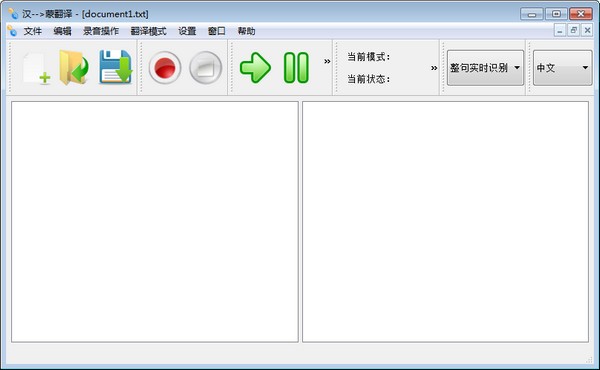Click inside the left source text pane

155,222
